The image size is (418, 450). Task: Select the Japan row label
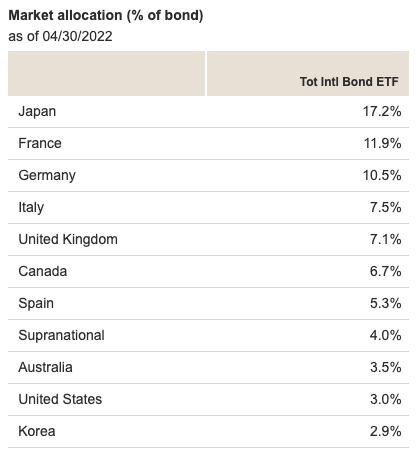37,111
